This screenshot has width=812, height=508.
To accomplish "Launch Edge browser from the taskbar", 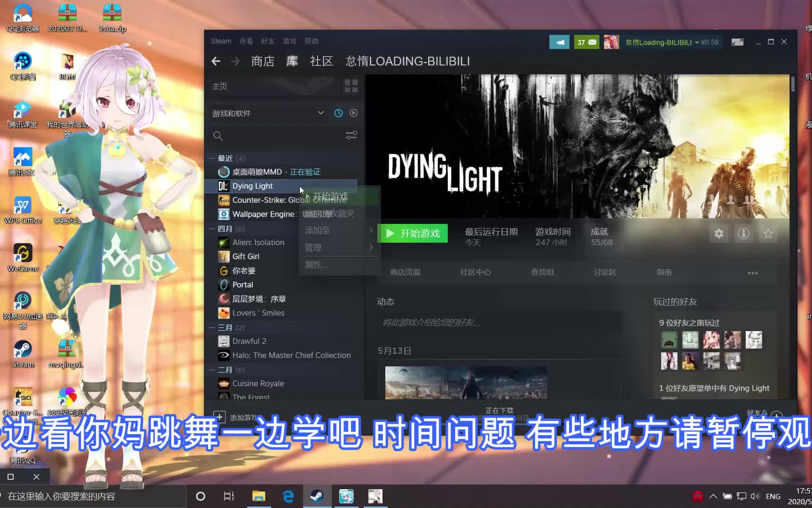I will tap(288, 496).
